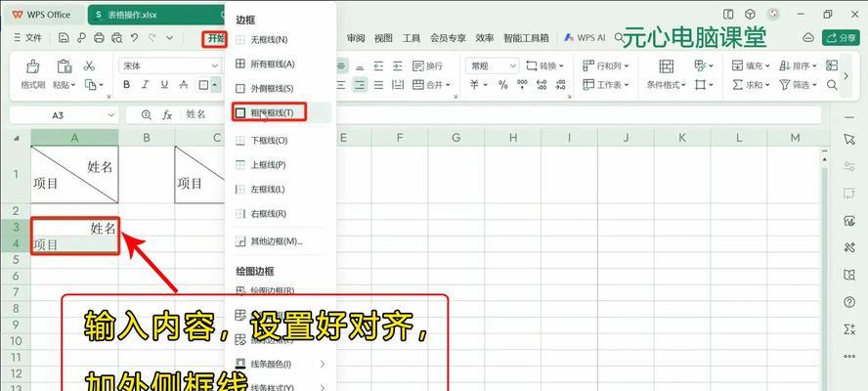Open Other Borders 其他边框(M)... dialog
Viewport: 868px width, 391px height.
[x=281, y=241]
